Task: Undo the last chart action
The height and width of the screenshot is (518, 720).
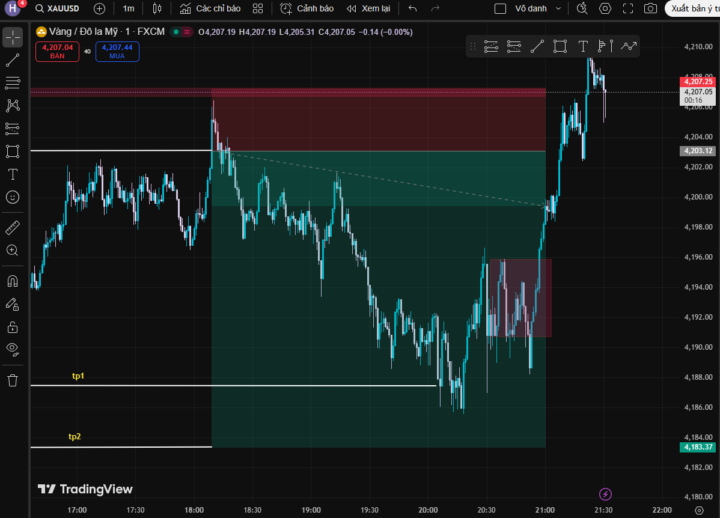Action: [x=413, y=9]
